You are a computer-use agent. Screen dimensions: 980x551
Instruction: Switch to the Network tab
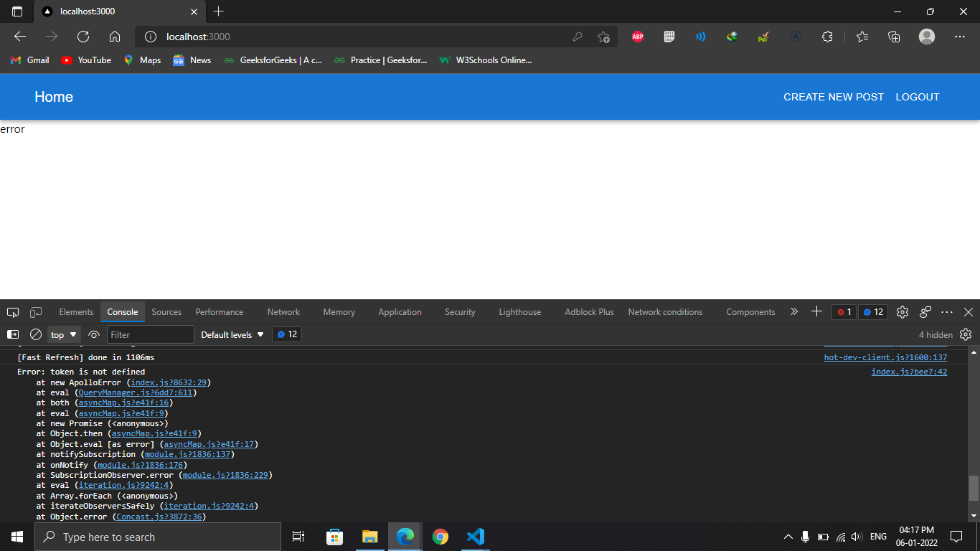click(x=283, y=312)
